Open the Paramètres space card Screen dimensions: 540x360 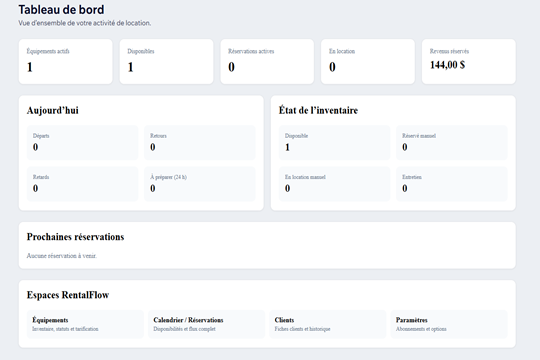pos(449,324)
